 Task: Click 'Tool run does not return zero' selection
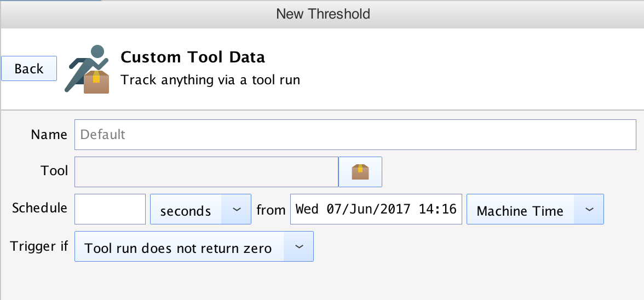pos(178,249)
